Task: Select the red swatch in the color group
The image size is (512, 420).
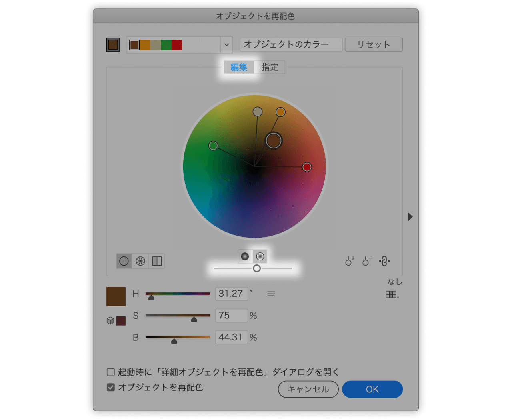Action: (177, 45)
